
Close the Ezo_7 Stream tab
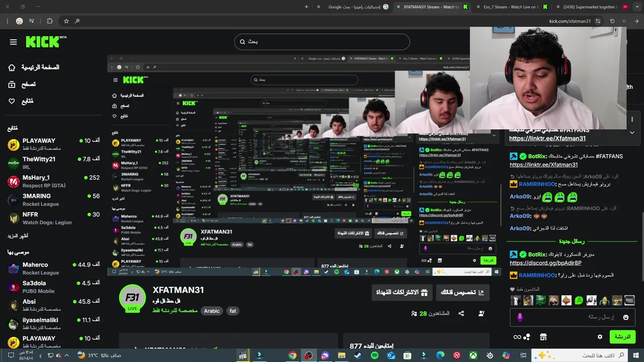[478, 7]
